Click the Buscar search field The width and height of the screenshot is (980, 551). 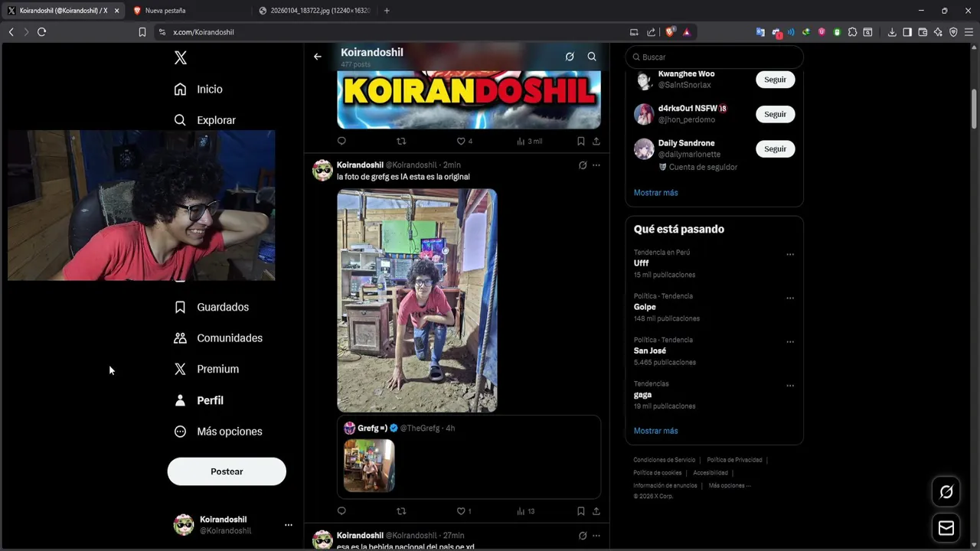pyautogui.click(x=714, y=57)
